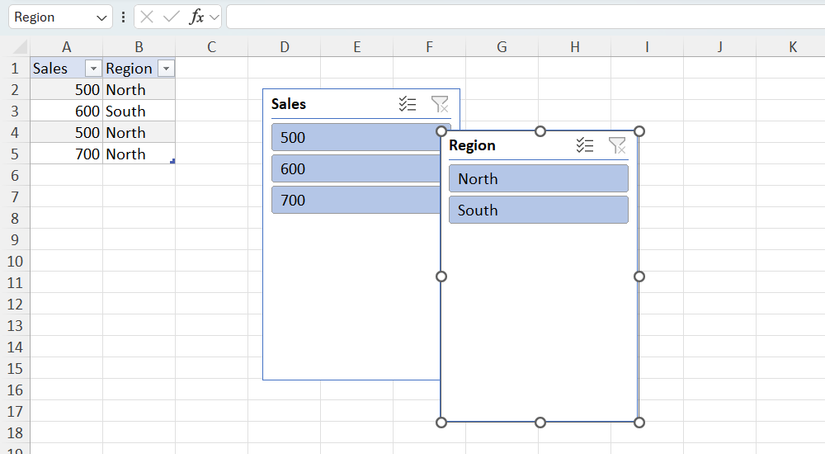The image size is (825, 454).
Task: Click the formula bar Enter checkmark
Action: pos(171,17)
